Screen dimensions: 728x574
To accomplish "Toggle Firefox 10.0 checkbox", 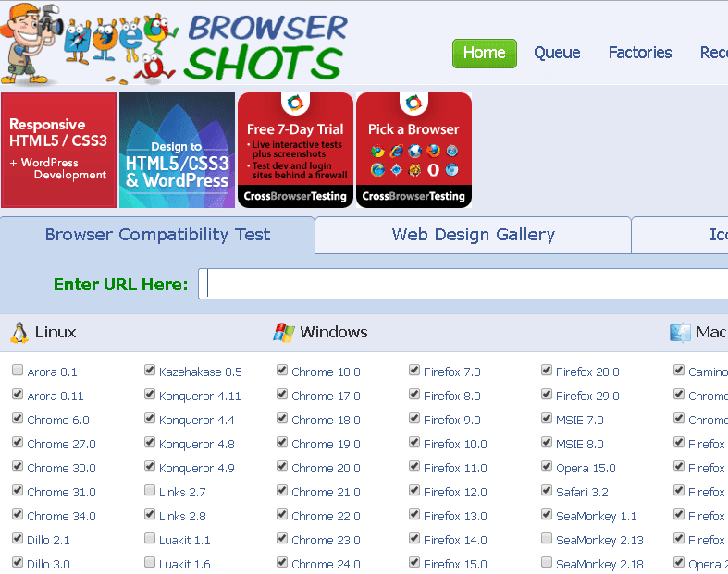I will [414, 442].
